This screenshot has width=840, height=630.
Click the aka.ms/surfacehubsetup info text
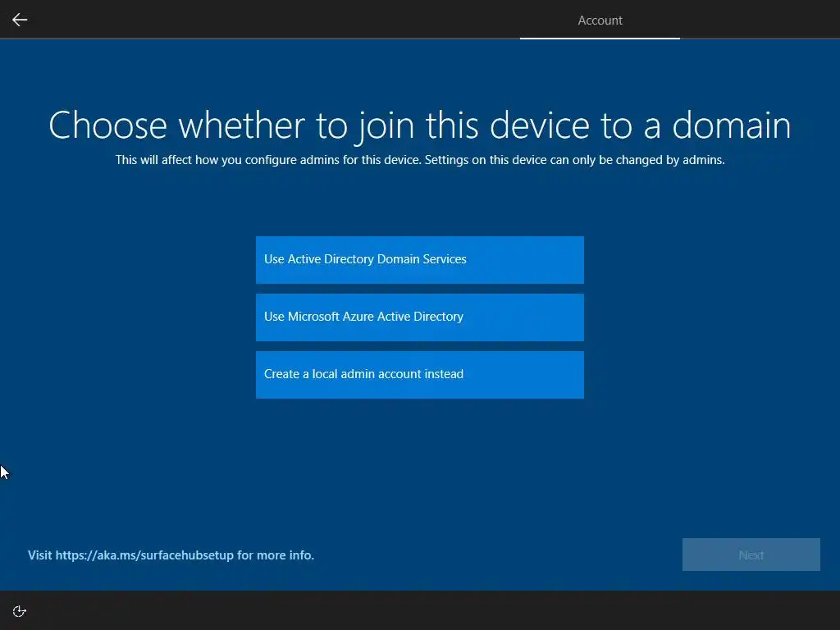(171, 555)
